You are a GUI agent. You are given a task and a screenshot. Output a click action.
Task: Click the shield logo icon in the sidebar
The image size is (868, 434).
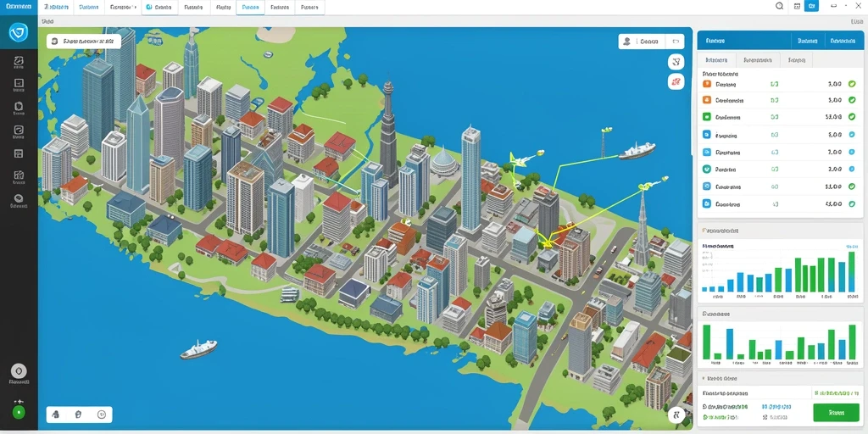19,33
